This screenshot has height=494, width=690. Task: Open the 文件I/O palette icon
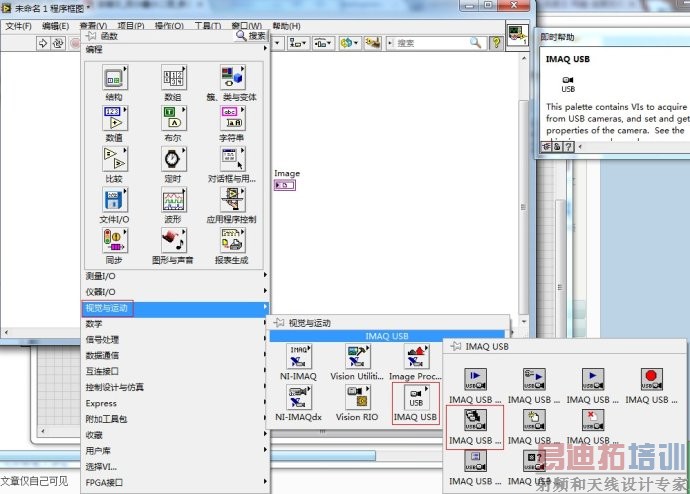(x=115, y=200)
